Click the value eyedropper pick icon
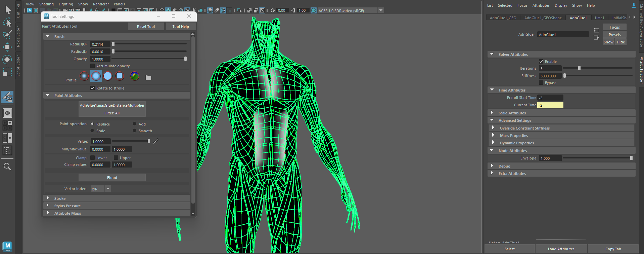Screen dimensions: 644x254 coord(155,141)
